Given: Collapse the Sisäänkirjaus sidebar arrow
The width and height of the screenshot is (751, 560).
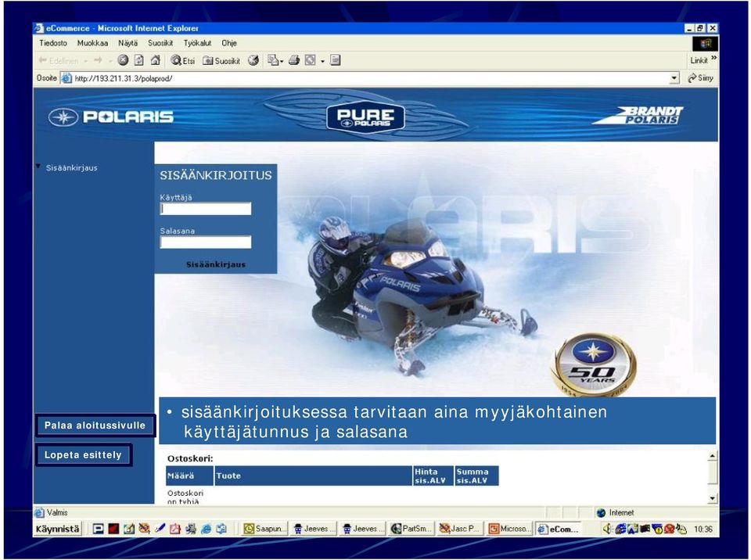Looking at the screenshot, I should tap(38, 167).
